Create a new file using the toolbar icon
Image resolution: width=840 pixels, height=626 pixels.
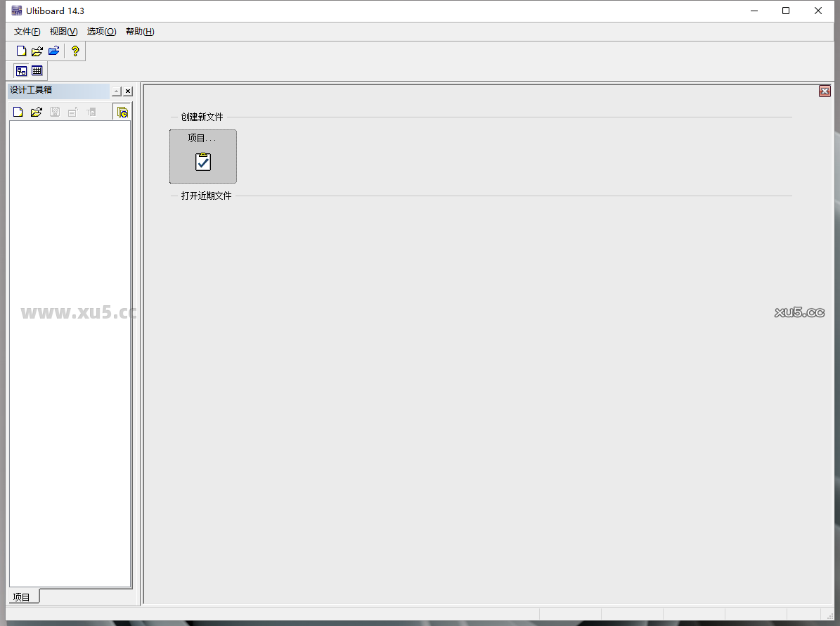coord(20,50)
